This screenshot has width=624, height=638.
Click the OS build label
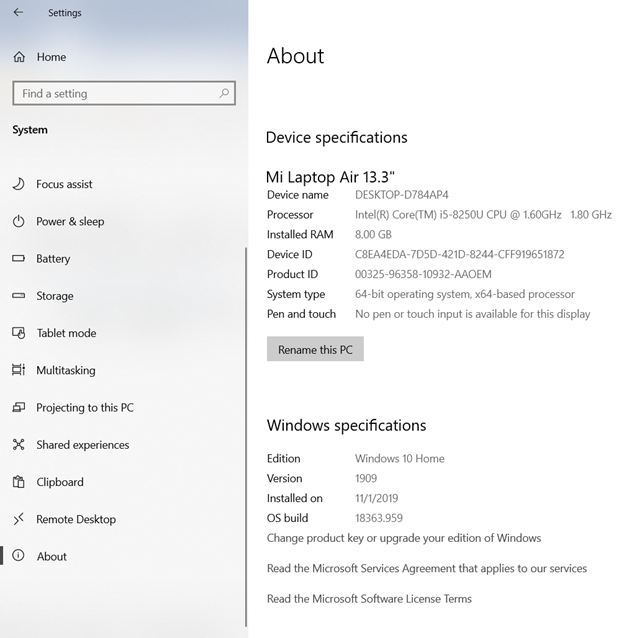(x=287, y=518)
